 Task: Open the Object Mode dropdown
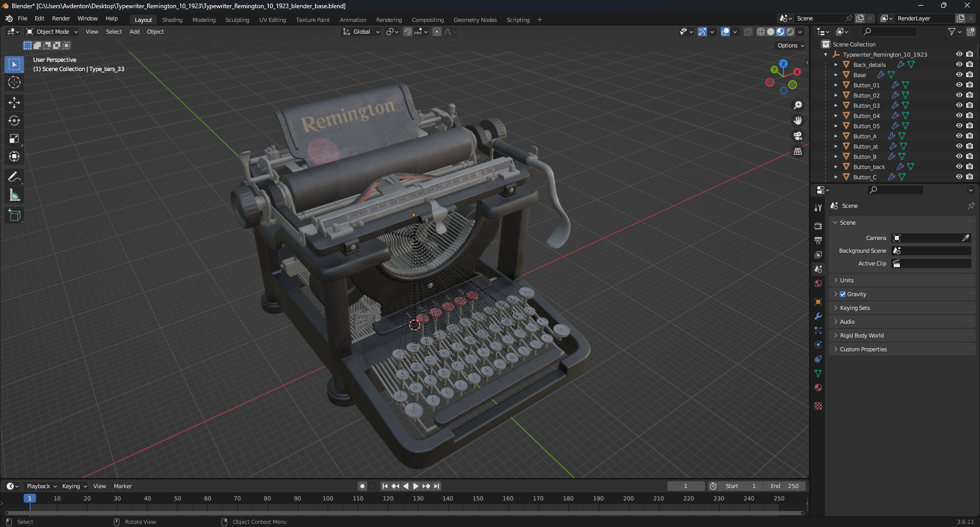[x=52, y=32]
